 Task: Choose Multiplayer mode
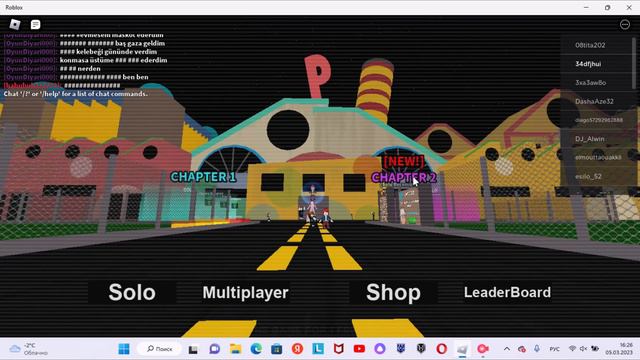click(245, 292)
